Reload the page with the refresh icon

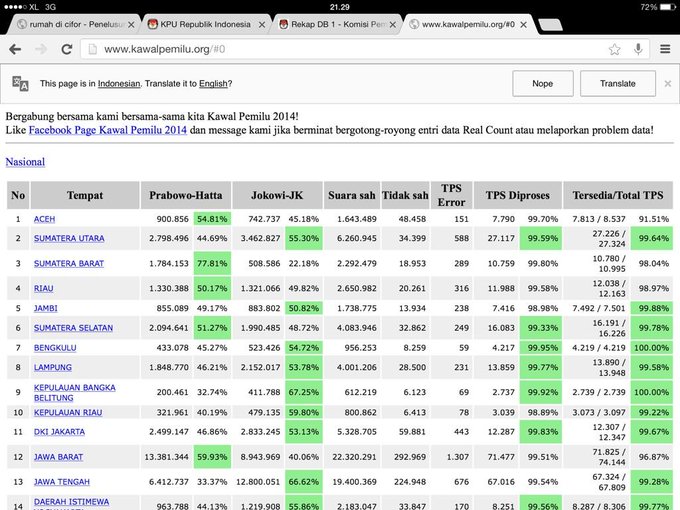click(x=66, y=49)
